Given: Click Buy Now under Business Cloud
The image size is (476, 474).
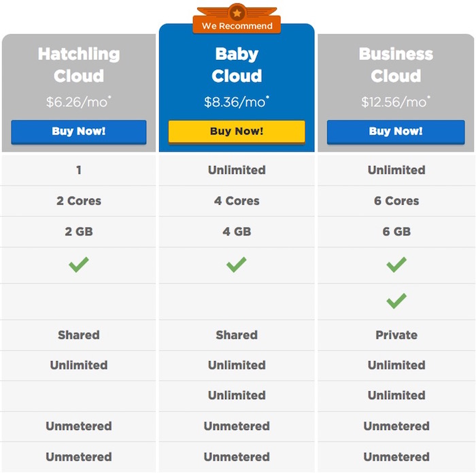Looking at the screenshot, I should click(396, 132).
